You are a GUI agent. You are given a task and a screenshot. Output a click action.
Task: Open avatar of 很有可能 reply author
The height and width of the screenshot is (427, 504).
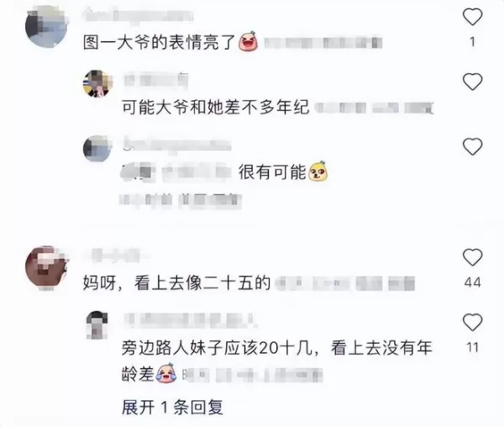click(97, 148)
